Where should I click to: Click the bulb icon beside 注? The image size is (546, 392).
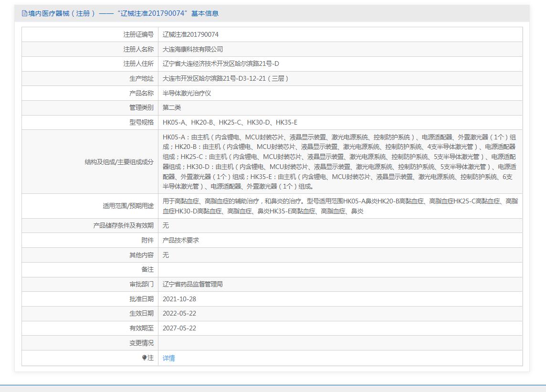pyautogui.click(x=144, y=358)
